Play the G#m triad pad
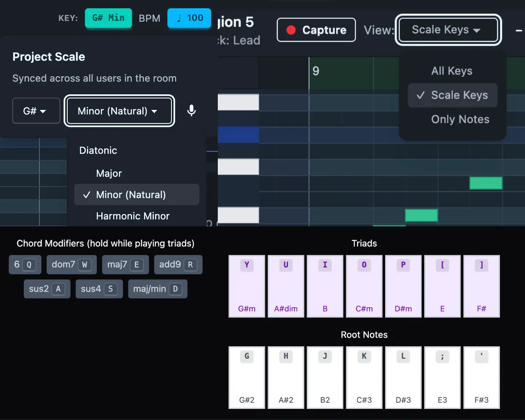This screenshot has width=525, height=420. tap(247, 286)
